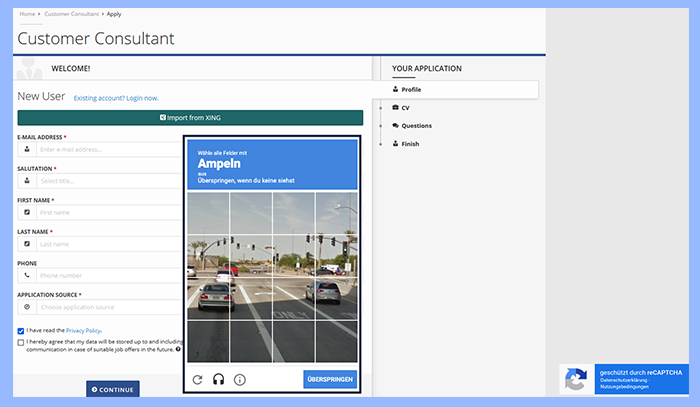Open Customer Consultant breadcrumb
Image resolution: width=700 pixels, height=407 pixels.
tap(71, 14)
